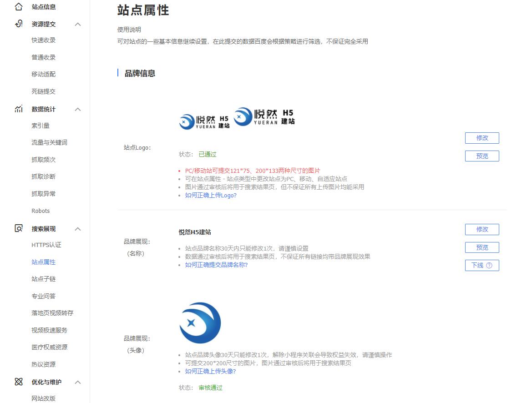This screenshot has width=532, height=403.
Task: Go to 抓取频次 page
Action: click(43, 160)
